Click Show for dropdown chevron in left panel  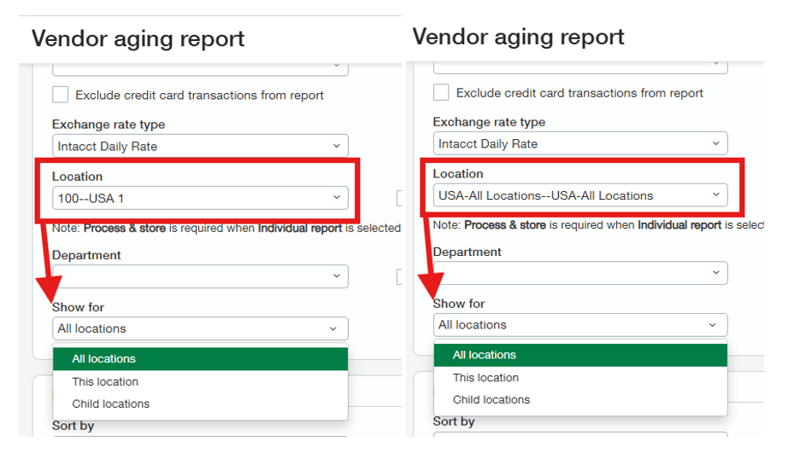pyautogui.click(x=333, y=328)
